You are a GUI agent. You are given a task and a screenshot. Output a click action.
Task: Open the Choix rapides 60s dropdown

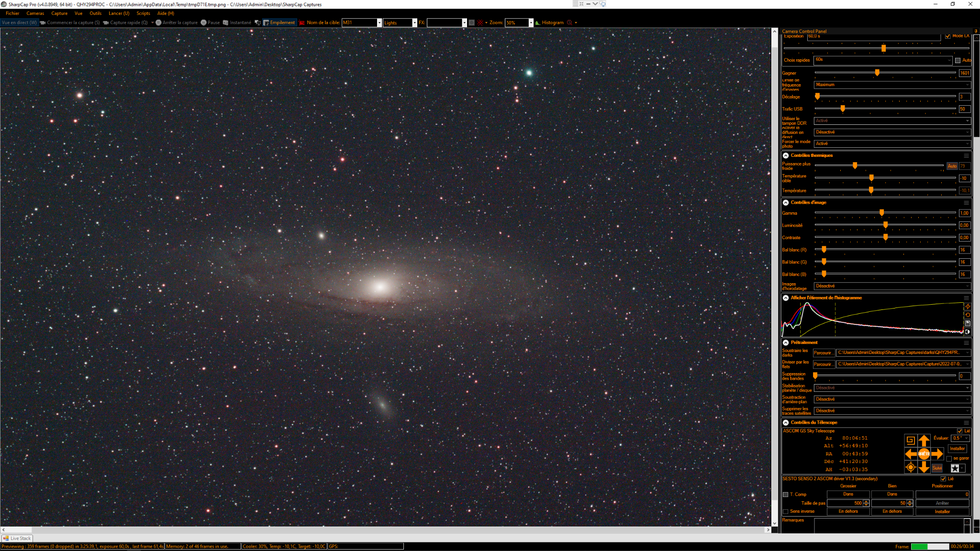882,60
